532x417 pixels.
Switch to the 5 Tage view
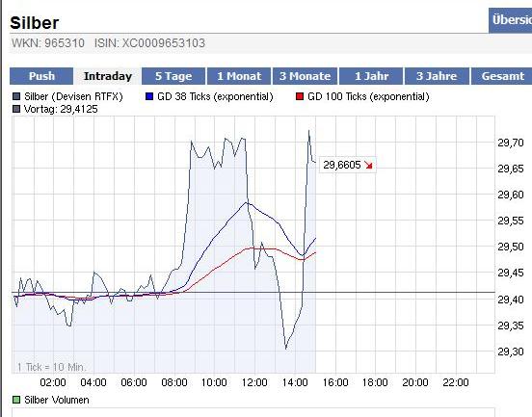[173, 76]
